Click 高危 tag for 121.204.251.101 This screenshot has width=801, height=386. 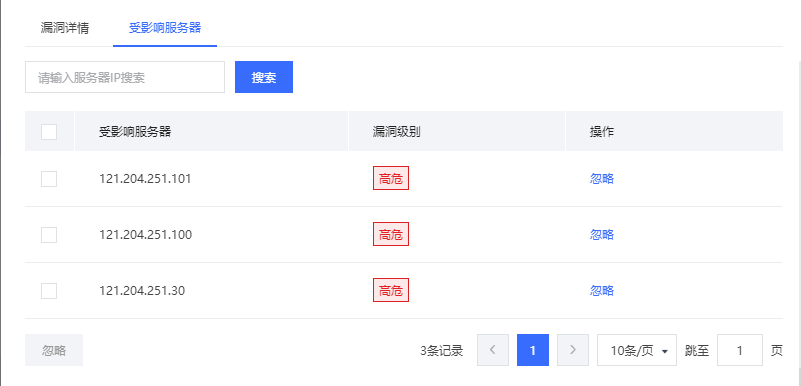[x=391, y=179]
